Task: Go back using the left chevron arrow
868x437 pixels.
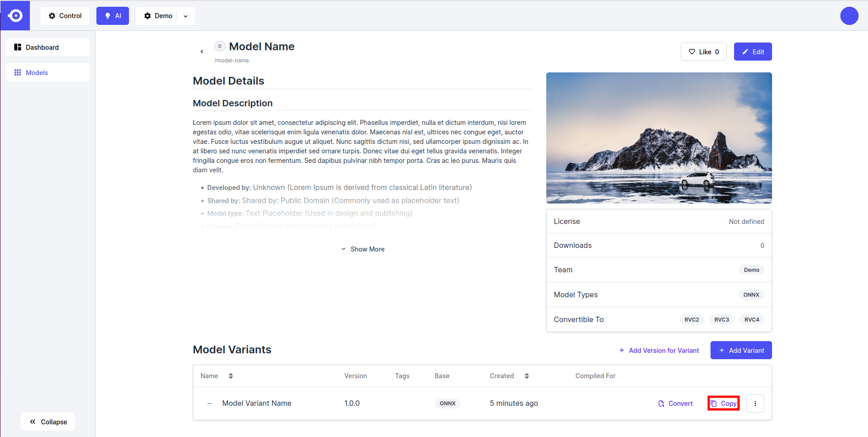Action: 202,52
